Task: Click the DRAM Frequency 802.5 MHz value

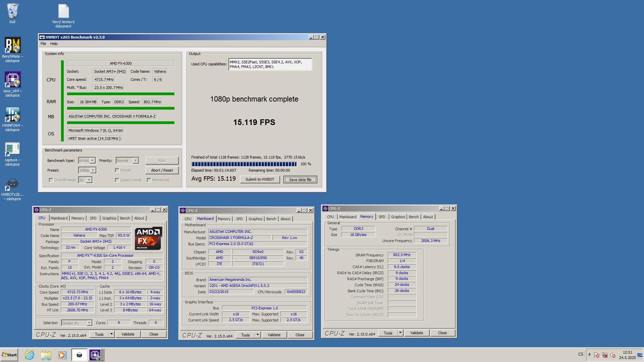Action: tap(401, 255)
